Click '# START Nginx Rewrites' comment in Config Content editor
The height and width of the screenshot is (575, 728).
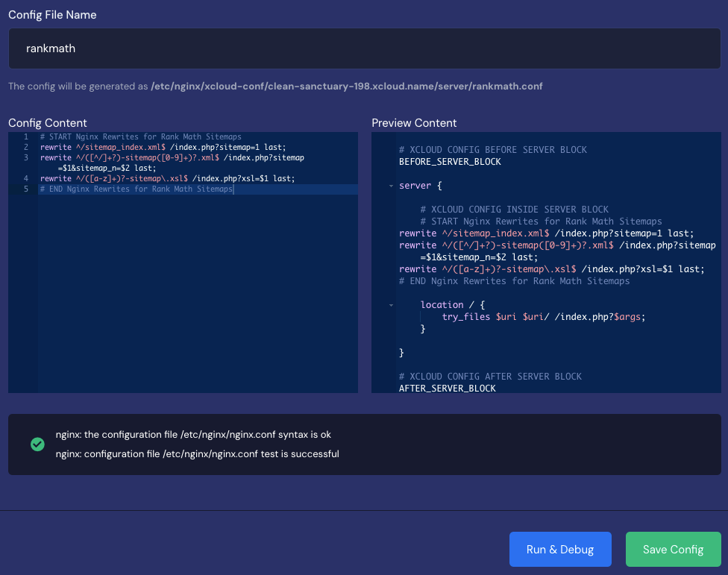click(x=141, y=136)
